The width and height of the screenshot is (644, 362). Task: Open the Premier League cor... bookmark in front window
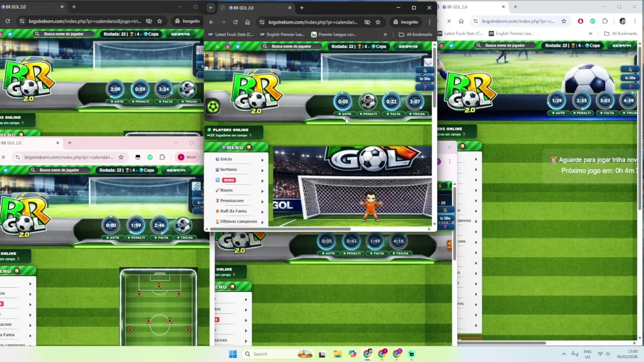pos(334,34)
